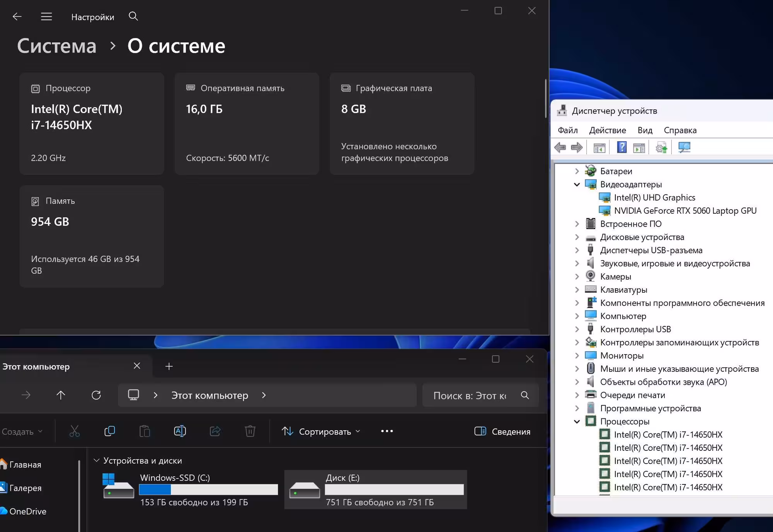Click Rename icon in Explorer toolbar
Image resolution: width=773 pixels, height=532 pixels.
coord(180,431)
